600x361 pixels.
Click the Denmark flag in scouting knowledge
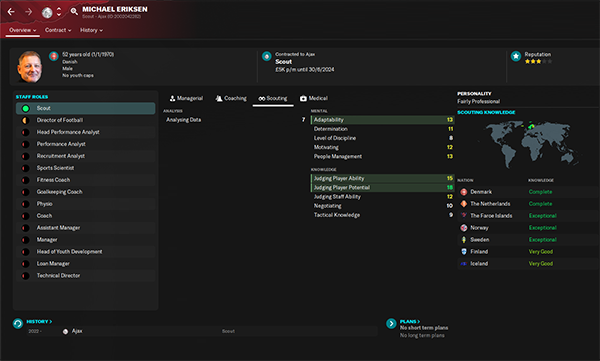click(464, 192)
